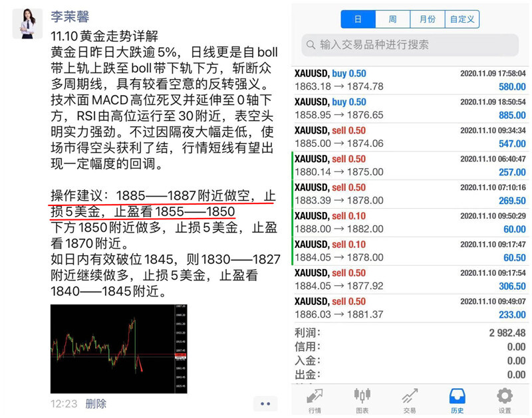Tap the underlined 操作建议 1885—1887 line
This screenshot has width=532, height=418.
(x=163, y=195)
